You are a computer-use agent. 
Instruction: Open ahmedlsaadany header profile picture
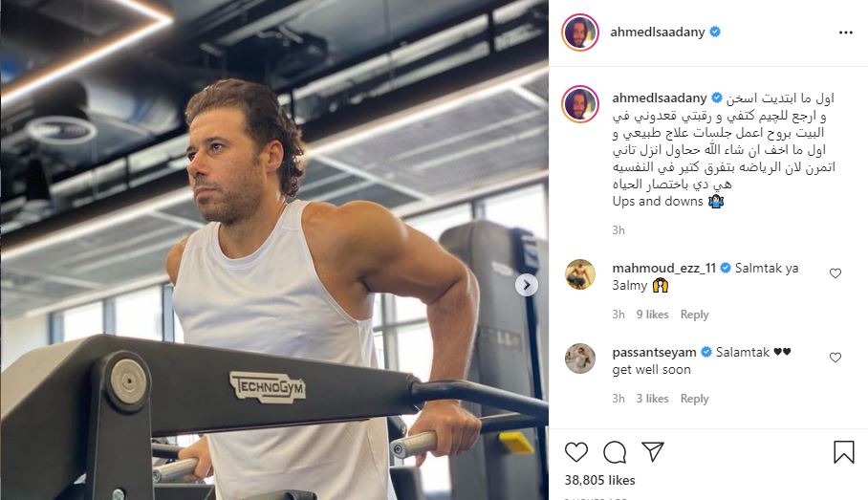coord(580,33)
